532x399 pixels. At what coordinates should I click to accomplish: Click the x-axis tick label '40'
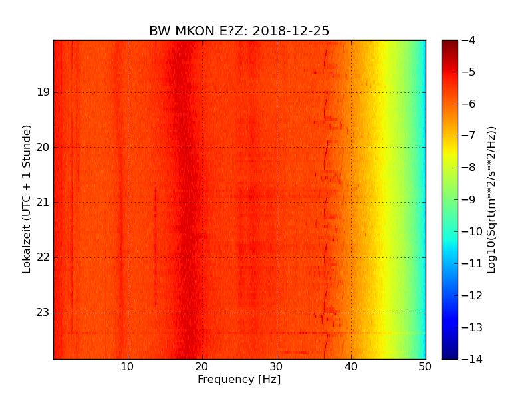tap(351, 367)
